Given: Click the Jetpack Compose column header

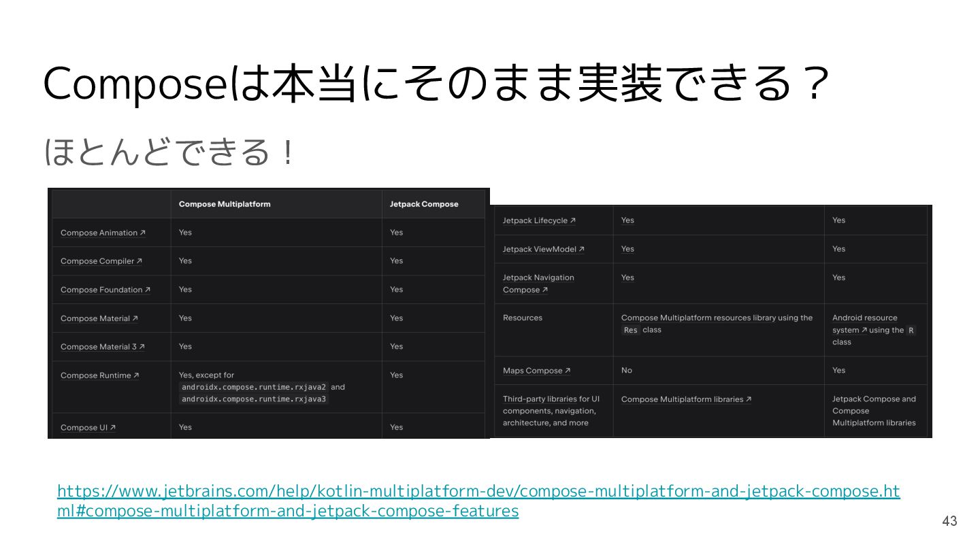Looking at the screenshot, I should pyautogui.click(x=424, y=204).
